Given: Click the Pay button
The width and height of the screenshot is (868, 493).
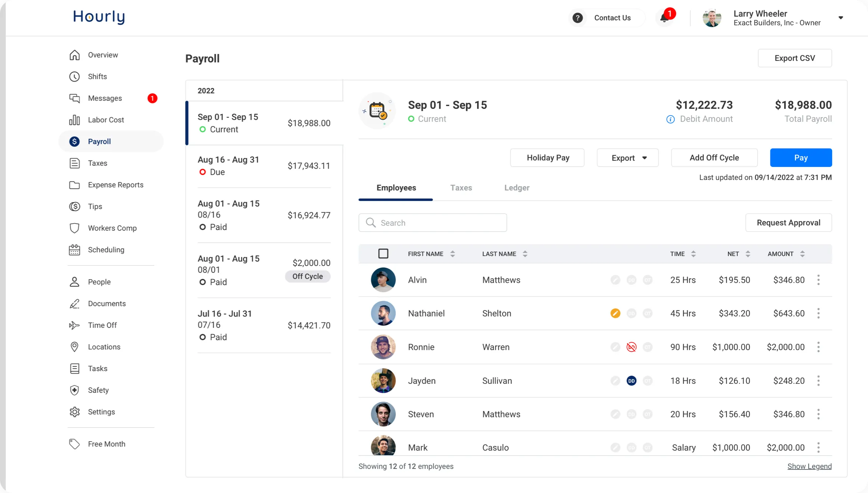Looking at the screenshot, I should (x=801, y=158).
